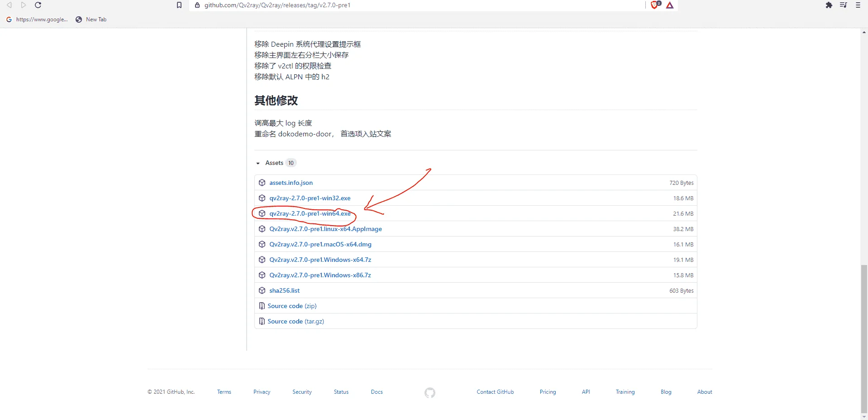Image resolution: width=868 pixels, height=420 pixels.
Task: Download the macOS-x64 dmg file
Action: (320, 244)
